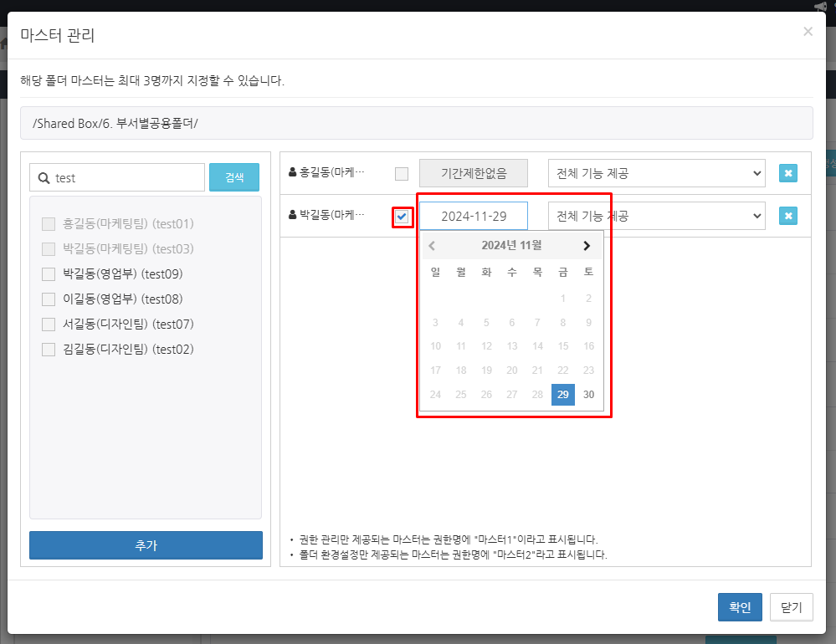Go to next month in calendar
Viewport: 836px width, 644px height.
click(587, 246)
